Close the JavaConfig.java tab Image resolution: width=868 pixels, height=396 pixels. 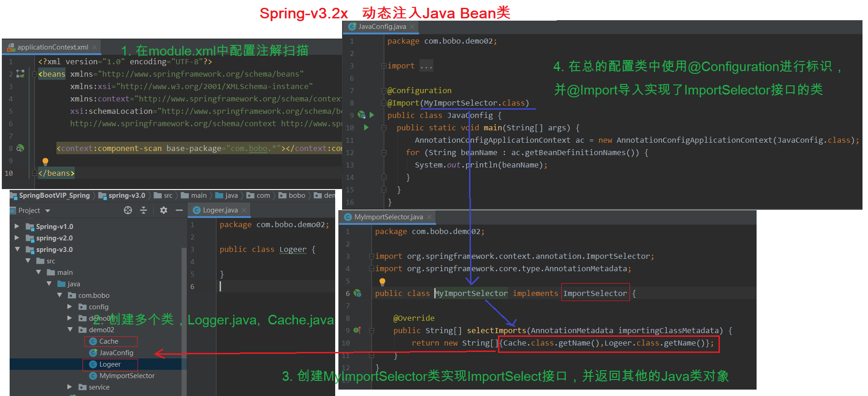412,27
